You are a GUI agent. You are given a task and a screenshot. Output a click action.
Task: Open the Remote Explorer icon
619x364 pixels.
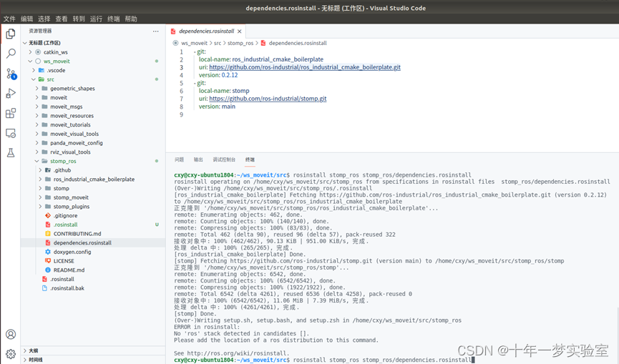(11, 133)
